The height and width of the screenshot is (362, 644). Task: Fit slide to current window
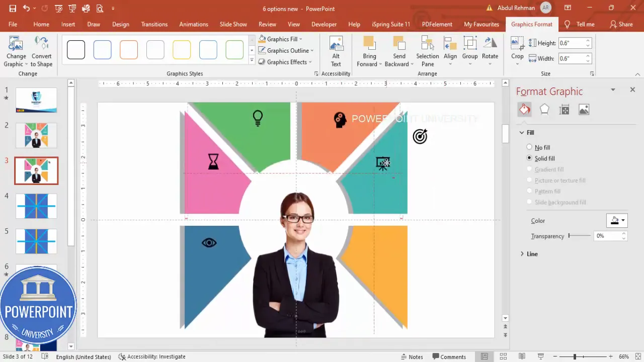pos(638,356)
